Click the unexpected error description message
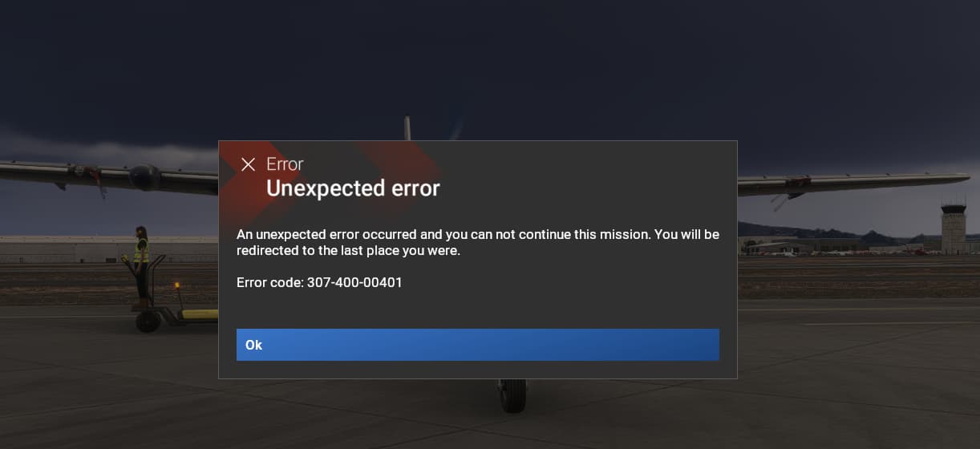The width and height of the screenshot is (980, 449). [477, 242]
